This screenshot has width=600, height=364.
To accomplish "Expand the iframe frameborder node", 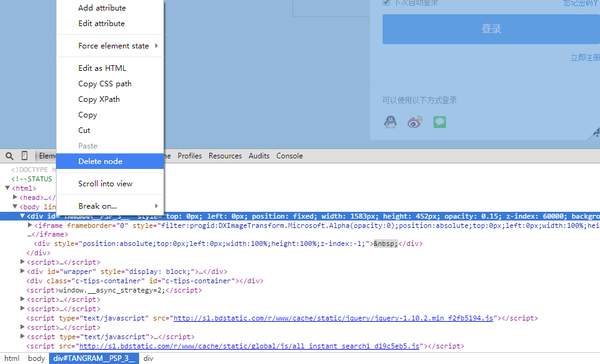I will tap(29, 225).
